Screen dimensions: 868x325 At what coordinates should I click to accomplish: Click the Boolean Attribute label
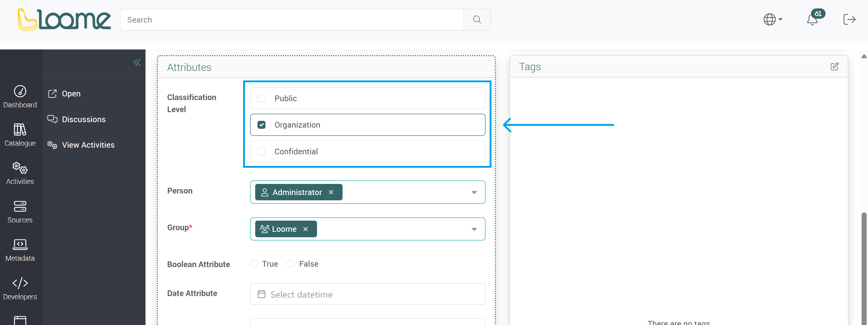pyautogui.click(x=198, y=264)
